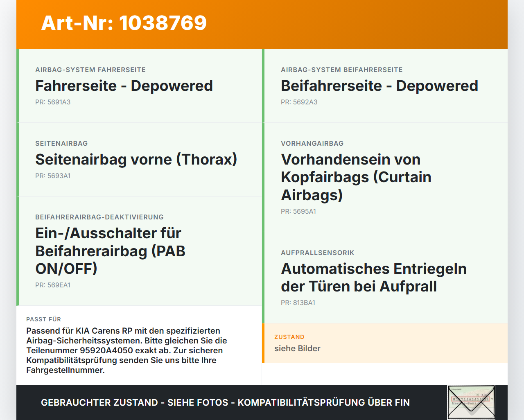Click Automatisches Entriegeln der Türen card
The width and height of the screenshot is (524, 420).
click(x=385, y=278)
